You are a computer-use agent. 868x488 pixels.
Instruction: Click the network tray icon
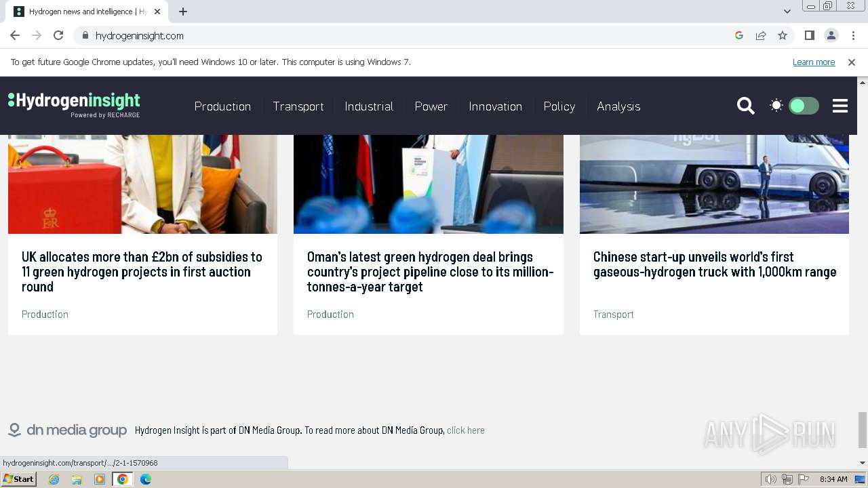point(787,479)
